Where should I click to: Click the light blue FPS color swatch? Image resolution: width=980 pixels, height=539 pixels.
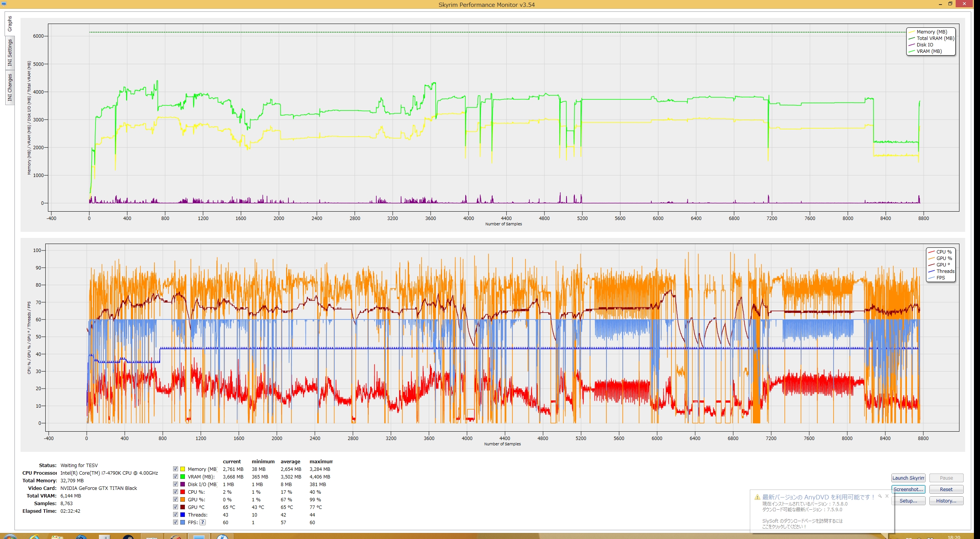pos(183,522)
